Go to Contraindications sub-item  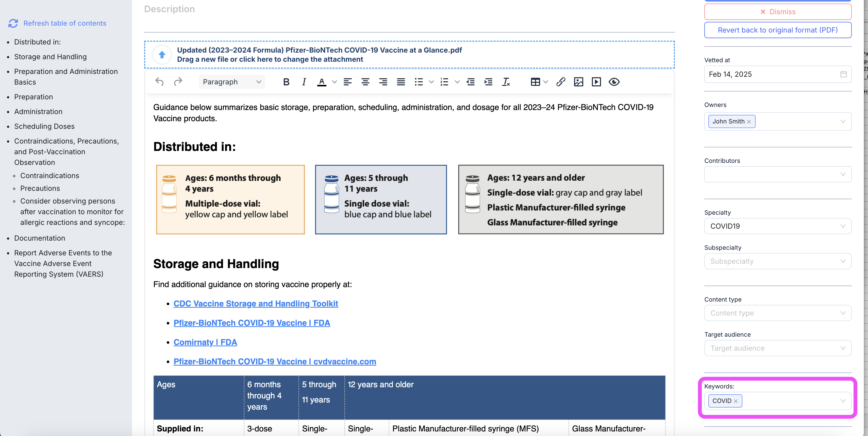[x=49, y=176]
